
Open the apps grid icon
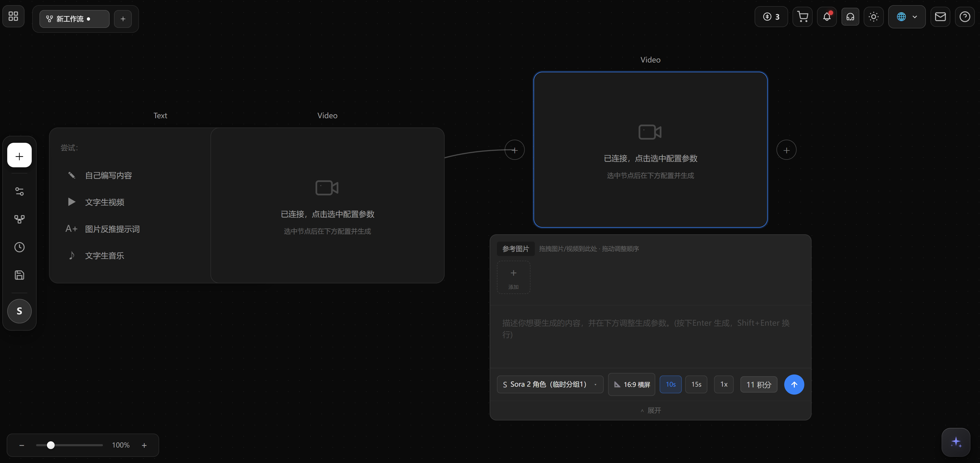tap(13, 16)
